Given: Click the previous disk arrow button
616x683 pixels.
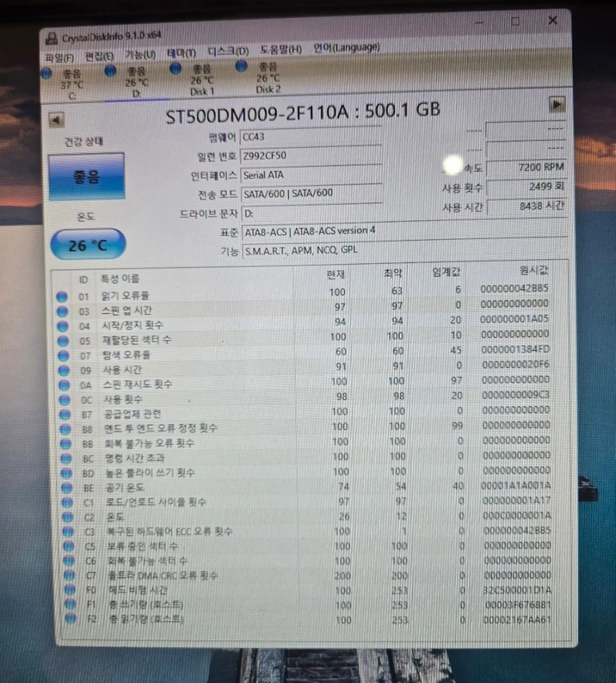Looking at the screenshot, I should [57, 120].
